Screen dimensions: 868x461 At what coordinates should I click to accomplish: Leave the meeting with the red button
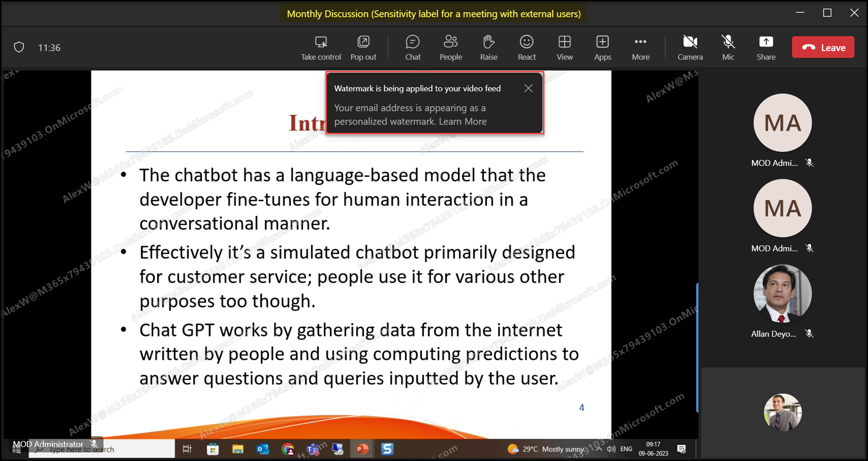(x=823, y=47)
